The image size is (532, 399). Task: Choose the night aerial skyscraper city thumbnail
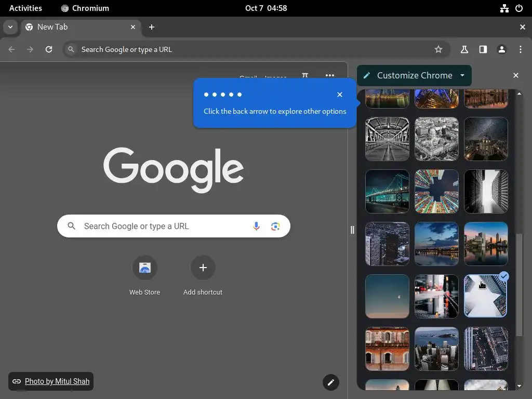click(x=387, y=244)
